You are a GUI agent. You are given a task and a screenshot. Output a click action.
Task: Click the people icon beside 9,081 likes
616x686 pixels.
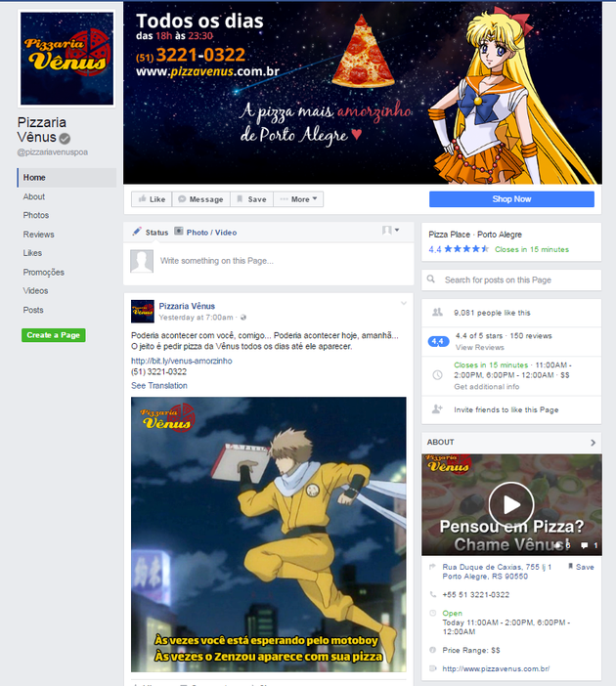click(437, 313)
